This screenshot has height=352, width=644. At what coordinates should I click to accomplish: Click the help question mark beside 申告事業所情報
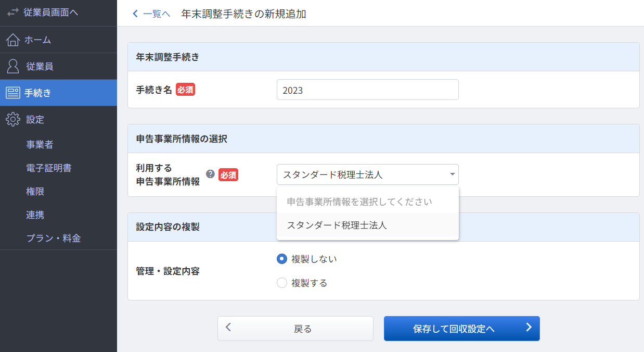coord(210,174)
